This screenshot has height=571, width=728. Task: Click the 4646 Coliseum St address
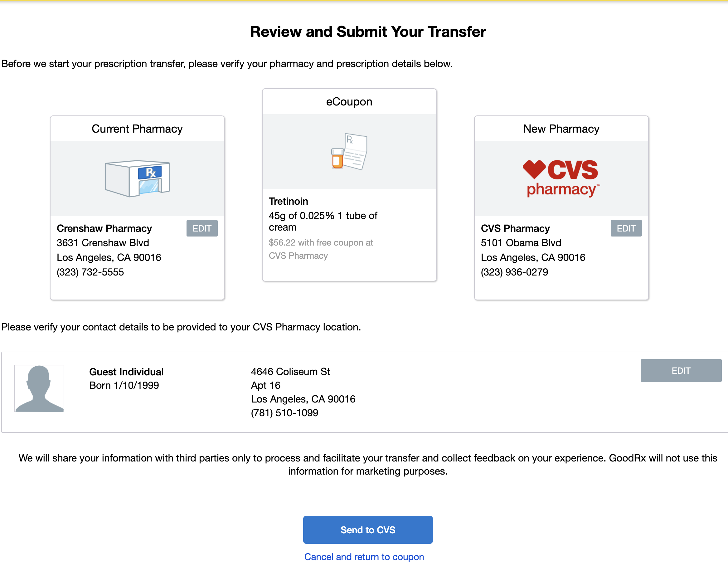(x=290, y=371)
